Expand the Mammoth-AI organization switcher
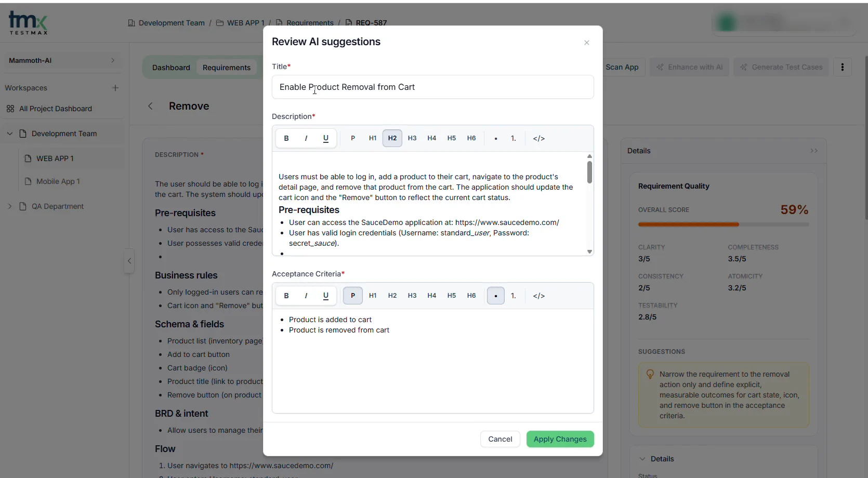This screenshot has width=868, height=478. [62, 60]
